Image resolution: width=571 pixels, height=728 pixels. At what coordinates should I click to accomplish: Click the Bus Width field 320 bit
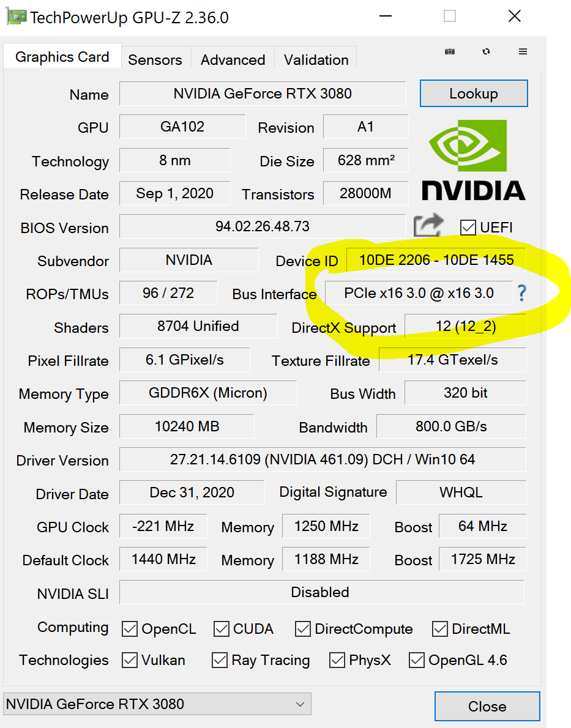[x=466, y=393]
